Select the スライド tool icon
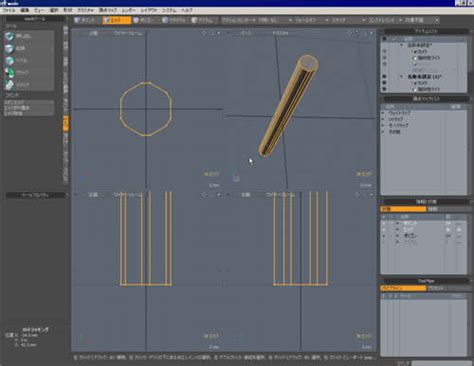Screen dimensions: 474x366 tap(10, 85)
